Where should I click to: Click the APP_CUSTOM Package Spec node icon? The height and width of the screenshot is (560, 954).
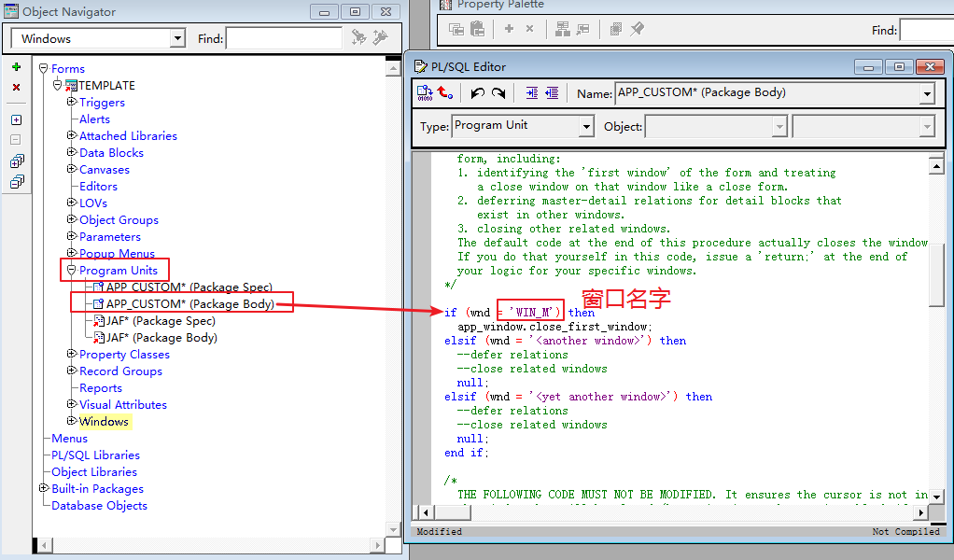pos(98,287)
